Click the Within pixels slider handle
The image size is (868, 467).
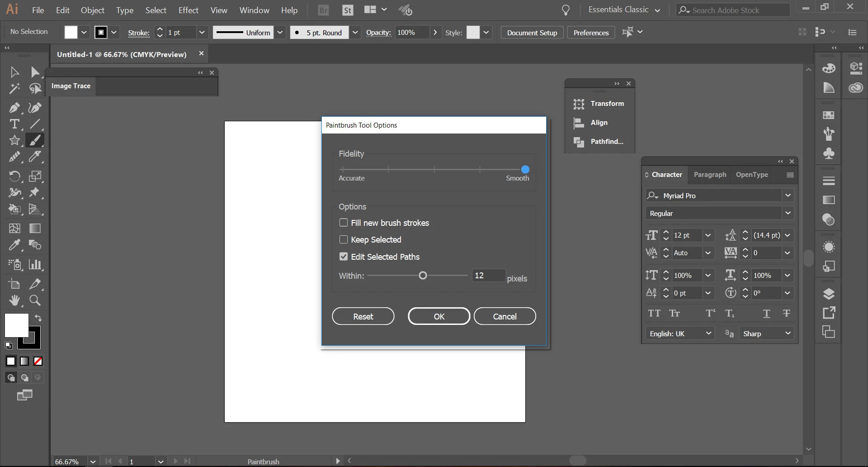(423, 275)
